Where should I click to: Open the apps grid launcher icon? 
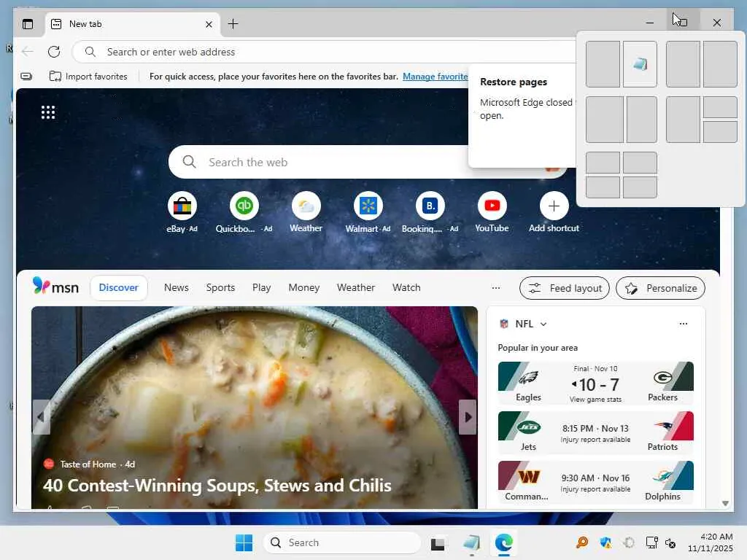click(48, 112)
